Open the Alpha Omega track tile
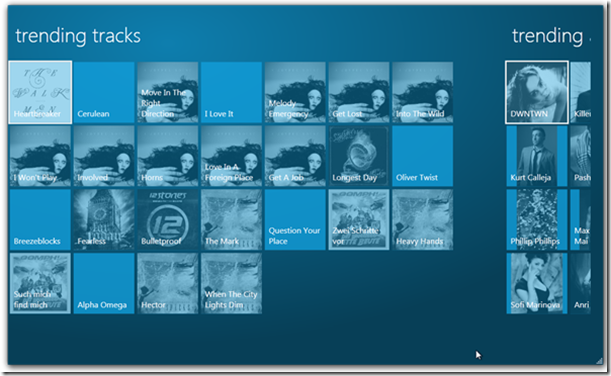 pyautogui.click(x=104, y=283)
